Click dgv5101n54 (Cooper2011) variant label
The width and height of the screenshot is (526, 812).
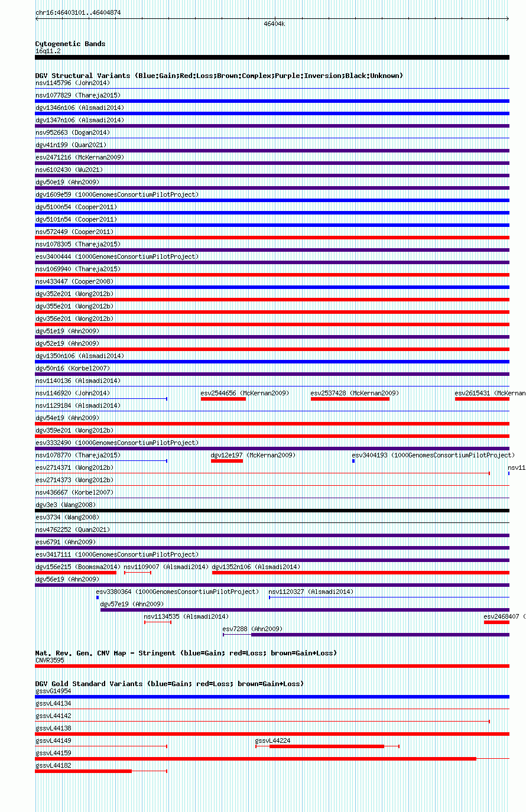pos(76,219)
